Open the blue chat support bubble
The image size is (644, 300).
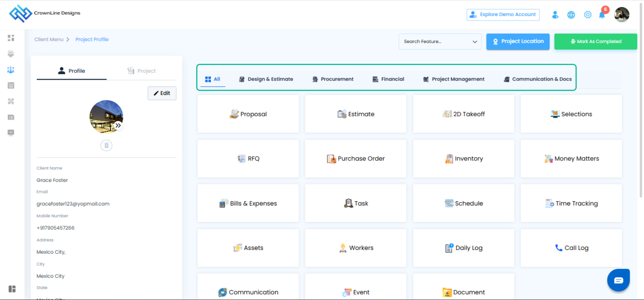[x=618, y=280]
